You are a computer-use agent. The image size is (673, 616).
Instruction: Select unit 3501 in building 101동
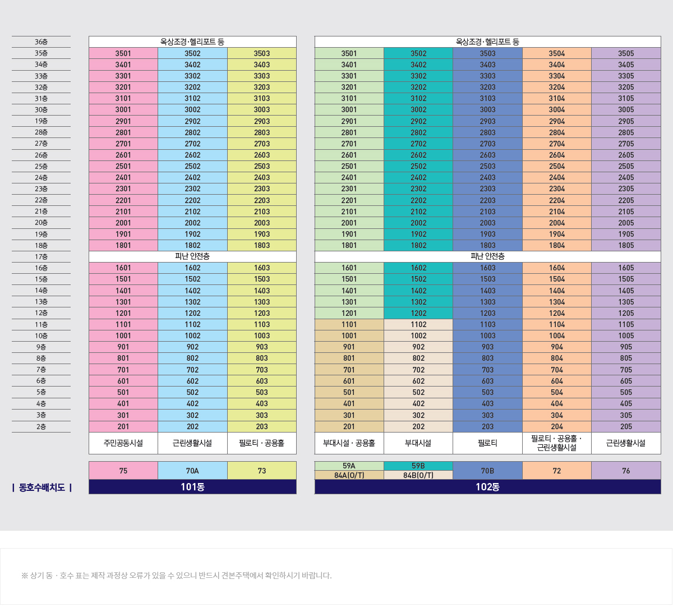point(123,53)
